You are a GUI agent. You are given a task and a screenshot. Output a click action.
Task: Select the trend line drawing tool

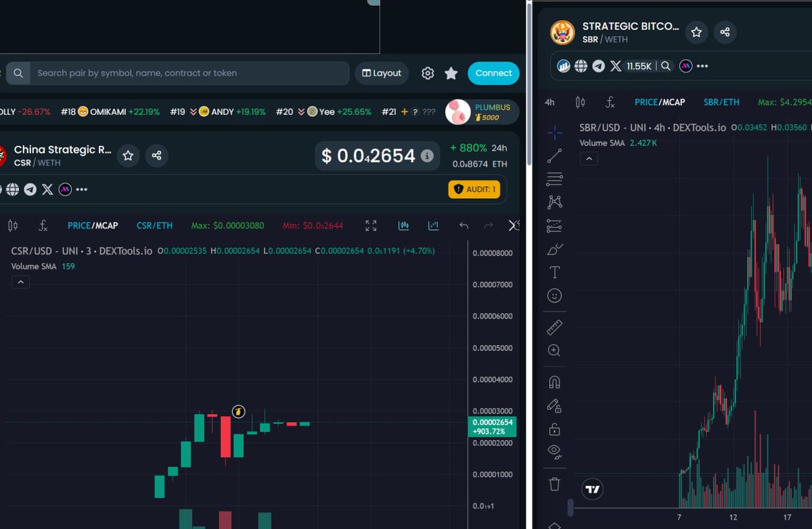point(554,156)
